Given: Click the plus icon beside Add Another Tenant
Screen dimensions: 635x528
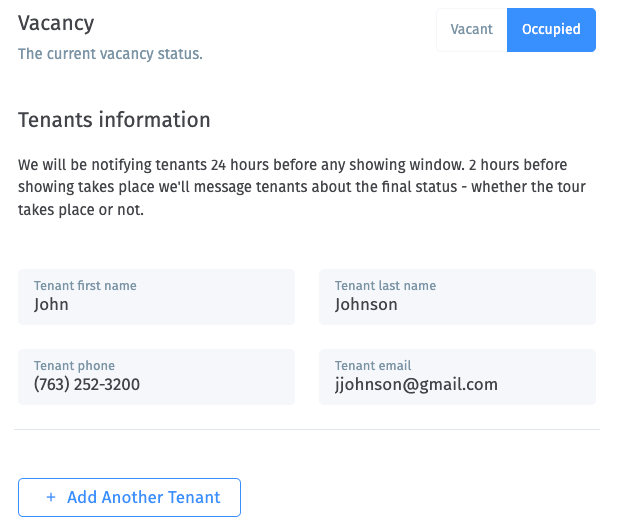Looking at the screenshot, I should click(x=51, y=497).
